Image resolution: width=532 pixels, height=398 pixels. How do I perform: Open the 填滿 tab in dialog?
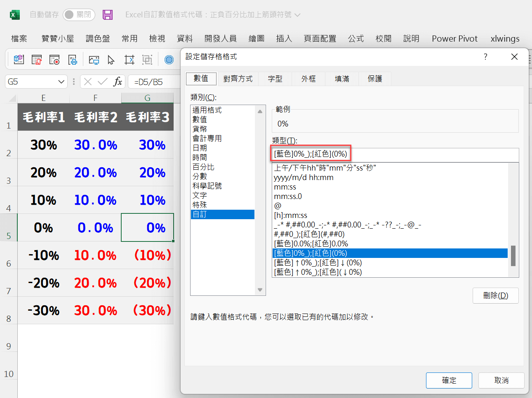341,79
